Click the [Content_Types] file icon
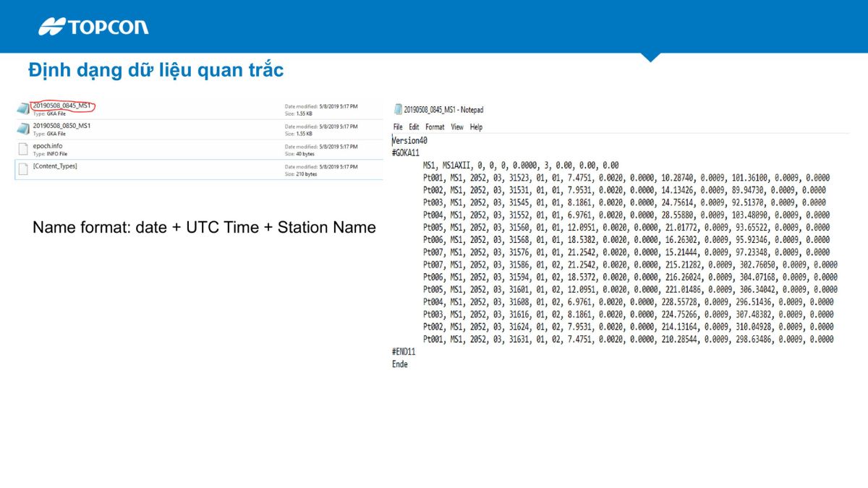This screenshot has height=488, width=868. 23,169
